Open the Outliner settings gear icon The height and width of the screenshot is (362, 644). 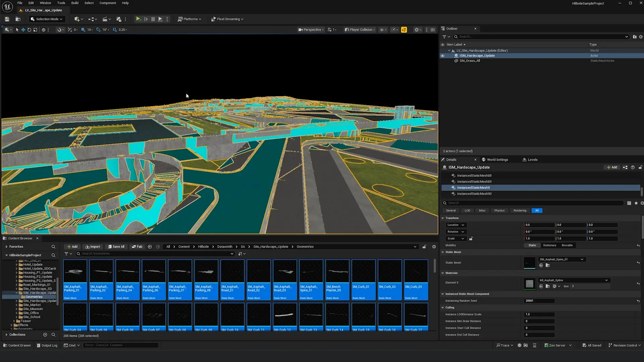tap(641, 37)
